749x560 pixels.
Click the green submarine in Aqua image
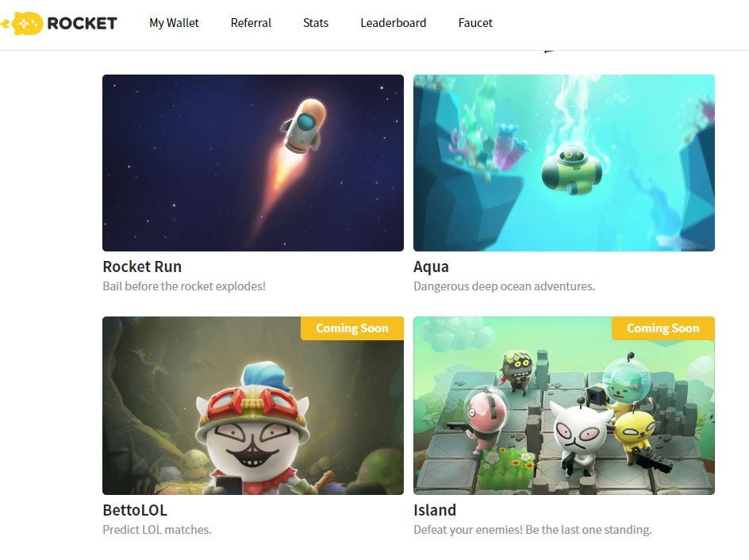[x=572, y=169]
